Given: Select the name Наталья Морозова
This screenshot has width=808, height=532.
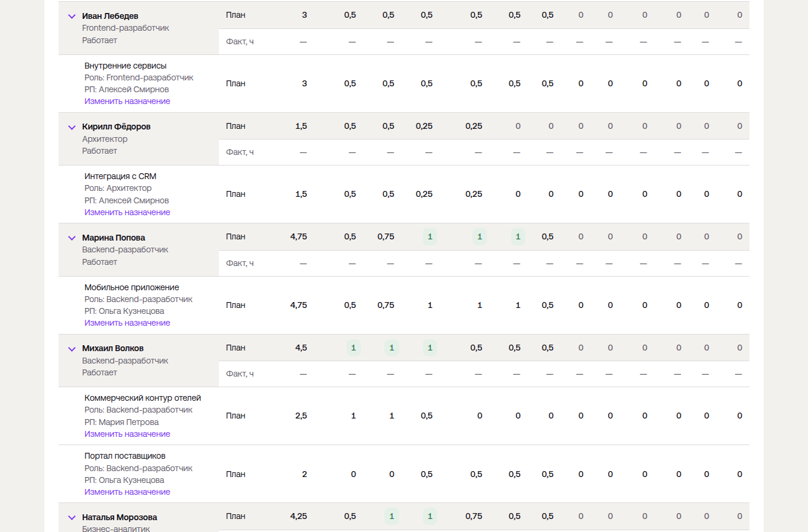Looking at the screenshot, I should [119, 517].
